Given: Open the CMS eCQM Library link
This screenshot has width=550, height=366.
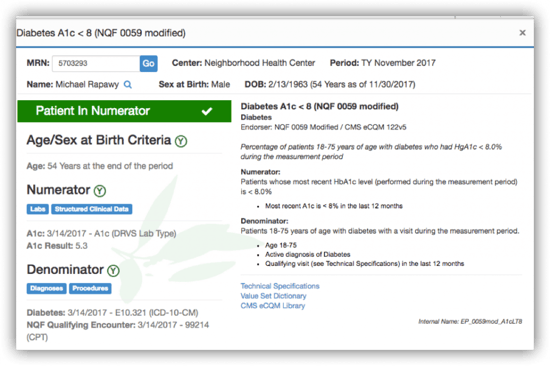Looking at the screenshot, I should 273,306.
